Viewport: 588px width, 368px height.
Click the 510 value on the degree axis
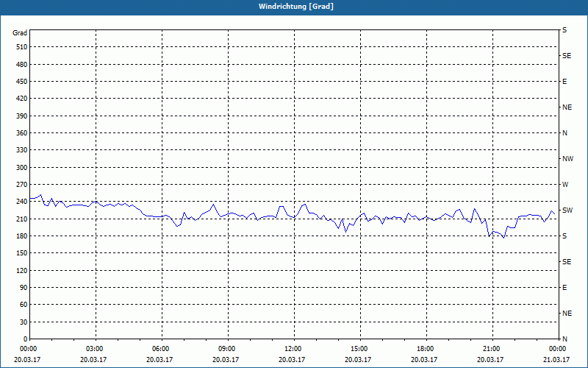(22, 47)
